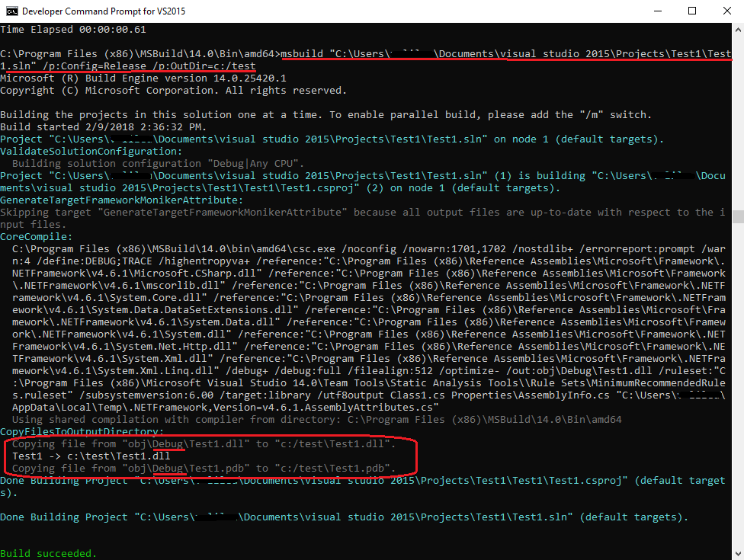This screenshot has width=744, height=560.
Task: Click the 'Build started 2/9/2018 2:36:32 PM.' line
Action: [103, 127]
